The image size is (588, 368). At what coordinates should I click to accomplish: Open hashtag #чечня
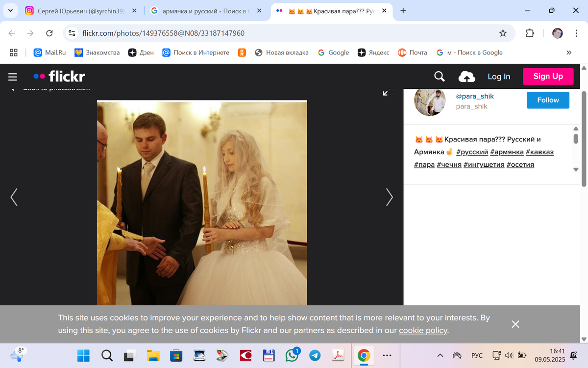coord(449,165)
